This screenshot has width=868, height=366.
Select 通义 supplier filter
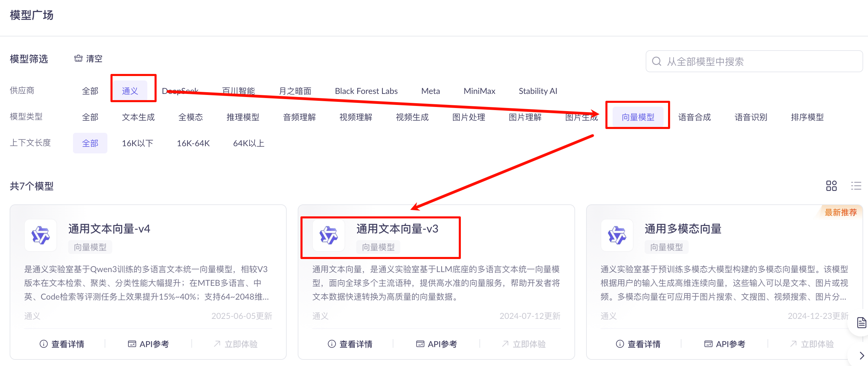pos(130,91)
